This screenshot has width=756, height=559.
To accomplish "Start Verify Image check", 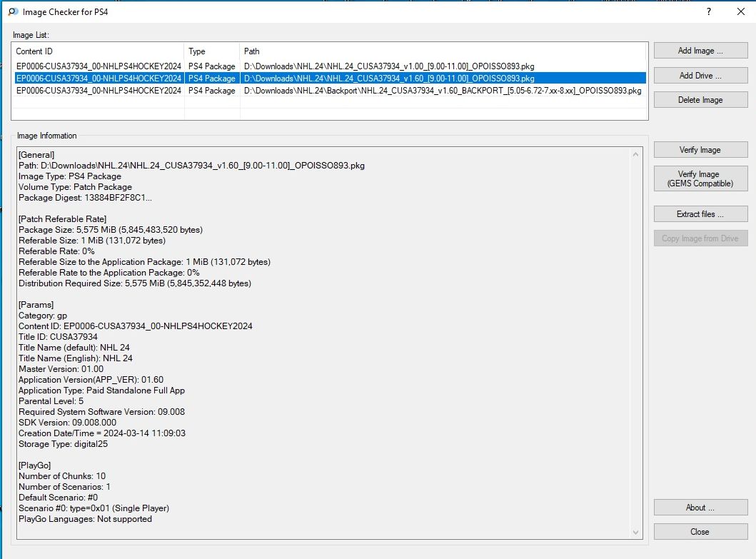I will [700, 149].
